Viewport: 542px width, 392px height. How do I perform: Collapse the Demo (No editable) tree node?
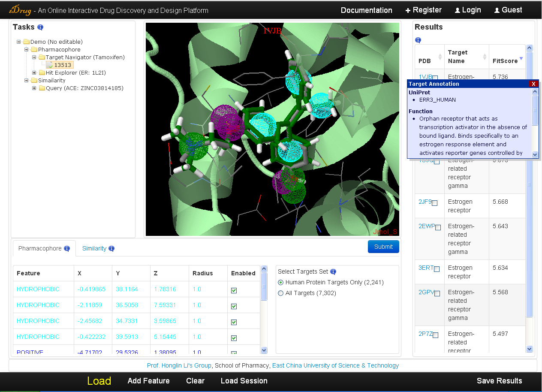18,42
